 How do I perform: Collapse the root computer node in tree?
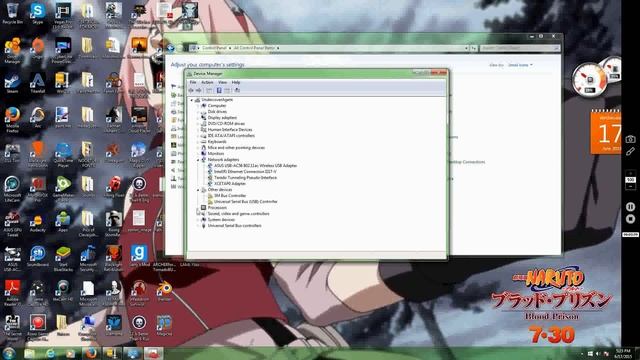click(x=192, y=100)
